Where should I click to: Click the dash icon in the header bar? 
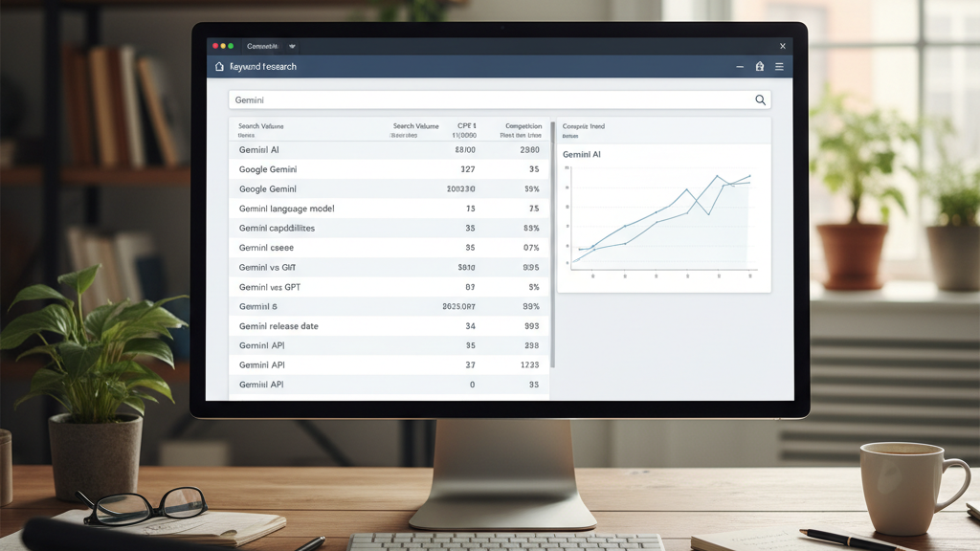click(740, 66)
